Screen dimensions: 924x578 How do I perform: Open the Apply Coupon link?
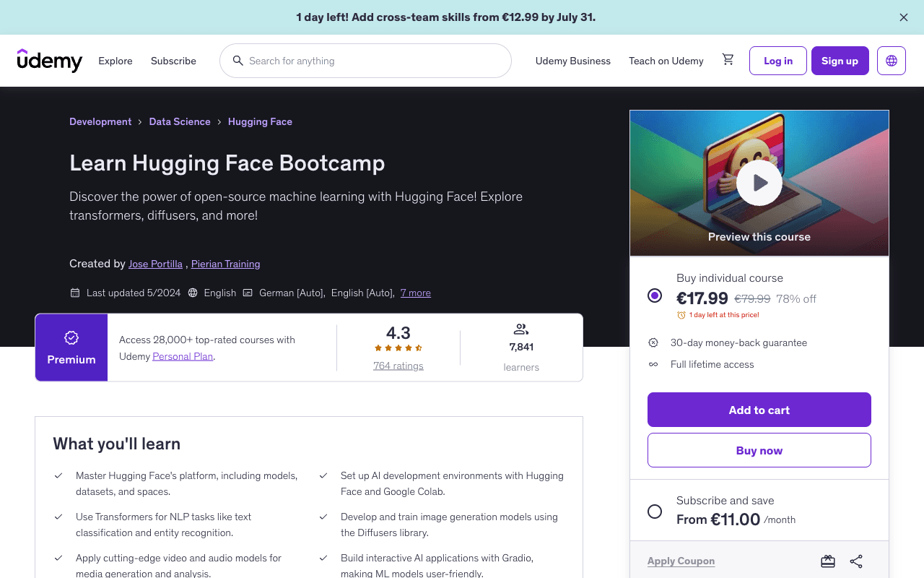point(681,561)
